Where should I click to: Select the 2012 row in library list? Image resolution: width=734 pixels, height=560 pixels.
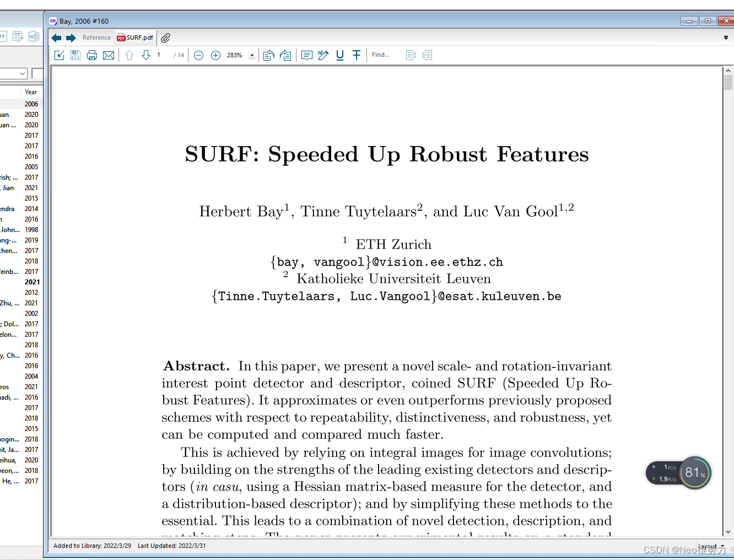pos(21,293)
